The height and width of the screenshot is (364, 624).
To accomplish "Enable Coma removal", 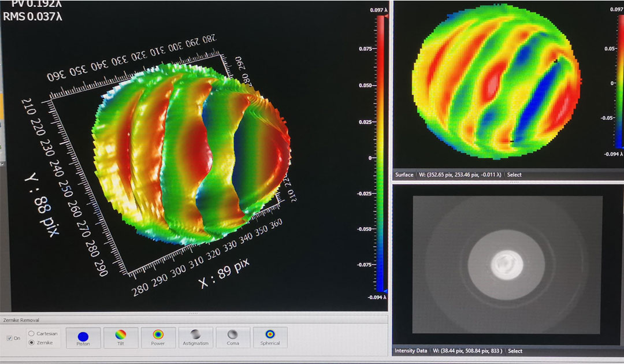I will [233, 337].
